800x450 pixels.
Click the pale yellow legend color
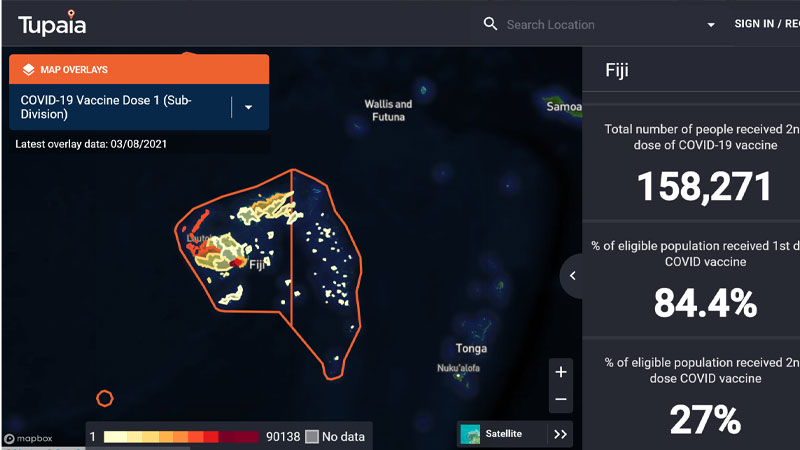click(115, 436)
